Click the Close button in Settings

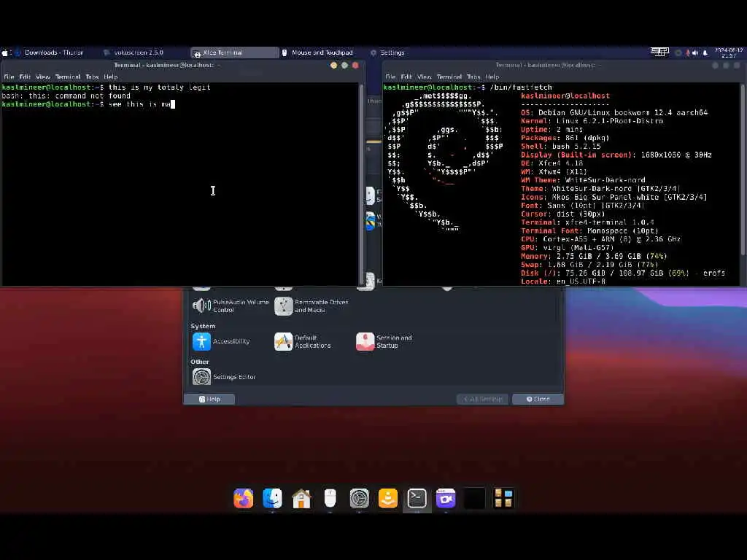pyautogui.click(x=538, y=399)
